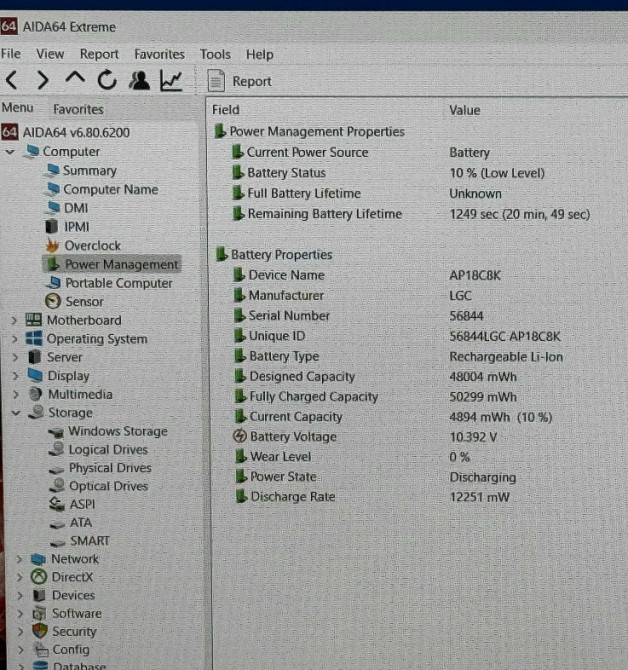The width and height of the screenshot is (628, 670).
Task: Select Power Management in the tree
Action: (121, 264)
